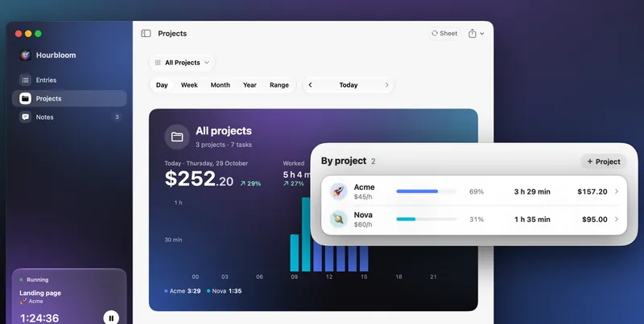Add a new project with + Project

pos(603,162)
